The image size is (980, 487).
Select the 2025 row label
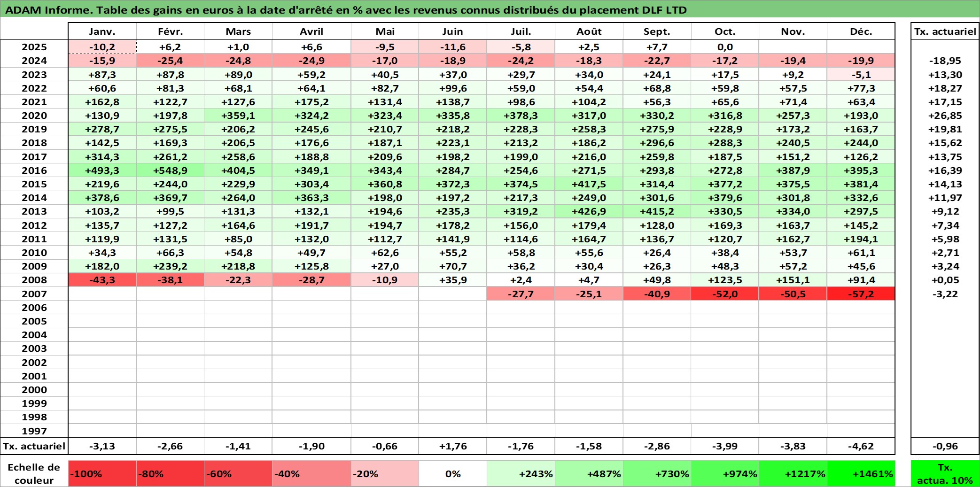(x=34, y=47)
